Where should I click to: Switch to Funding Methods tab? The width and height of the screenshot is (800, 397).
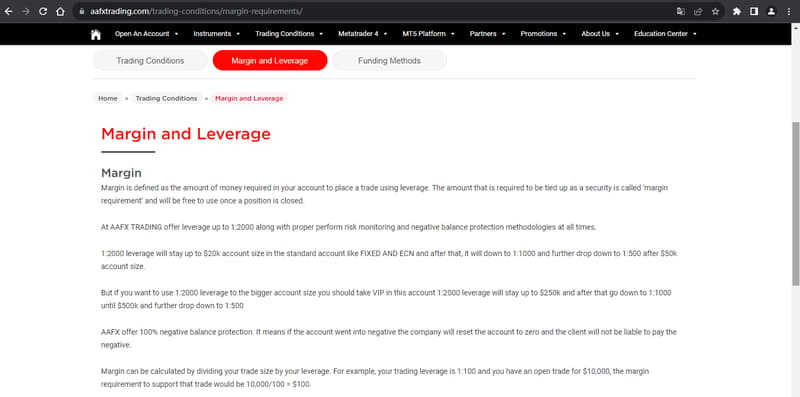pos(389,61)
